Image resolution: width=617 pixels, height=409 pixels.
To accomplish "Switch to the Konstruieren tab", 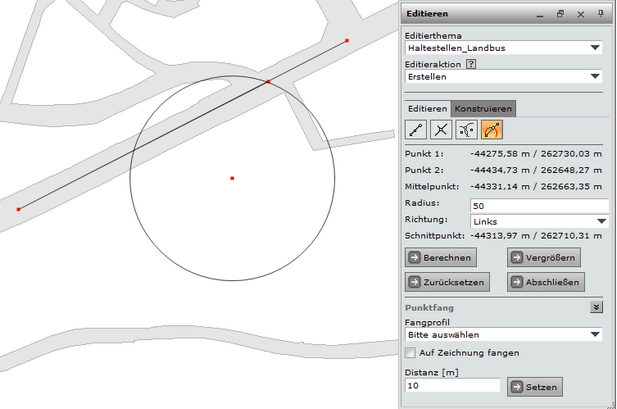I will [x=483, y=108].
